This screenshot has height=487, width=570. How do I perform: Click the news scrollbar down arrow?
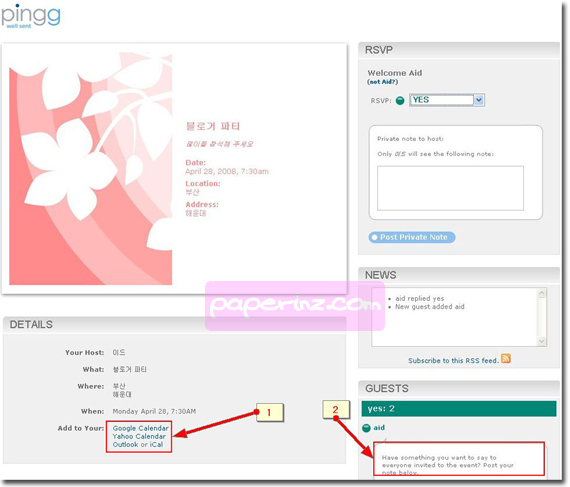542,341
